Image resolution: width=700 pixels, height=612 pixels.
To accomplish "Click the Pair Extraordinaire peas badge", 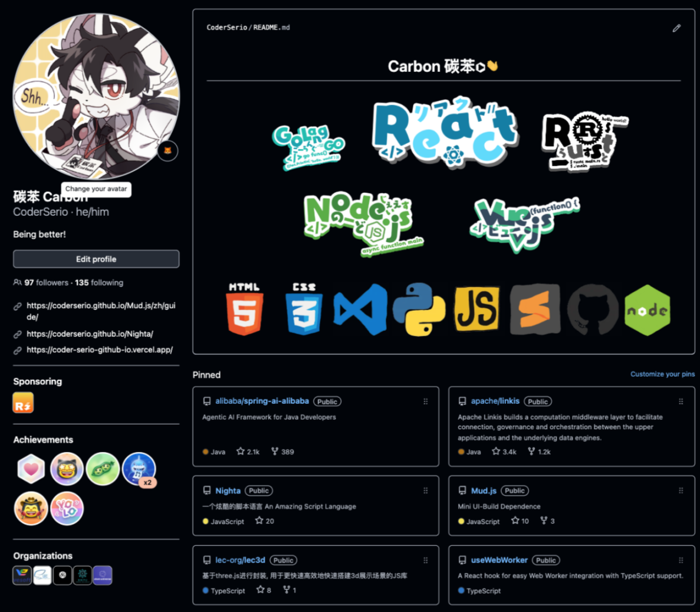I will click(103, 469).
